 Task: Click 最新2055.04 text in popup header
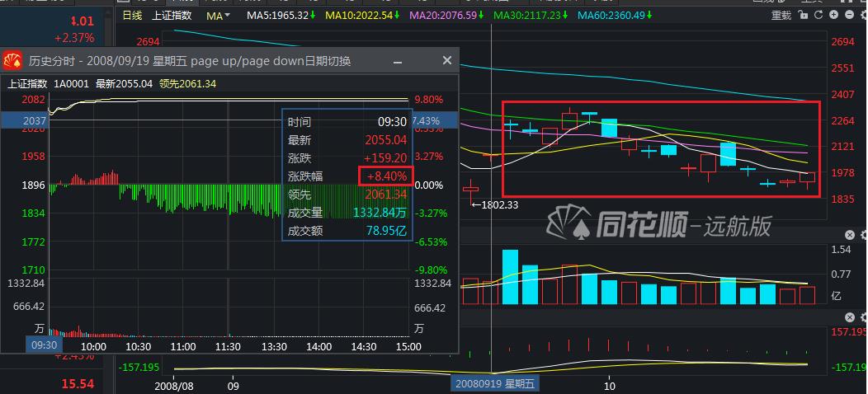[124, 84]
